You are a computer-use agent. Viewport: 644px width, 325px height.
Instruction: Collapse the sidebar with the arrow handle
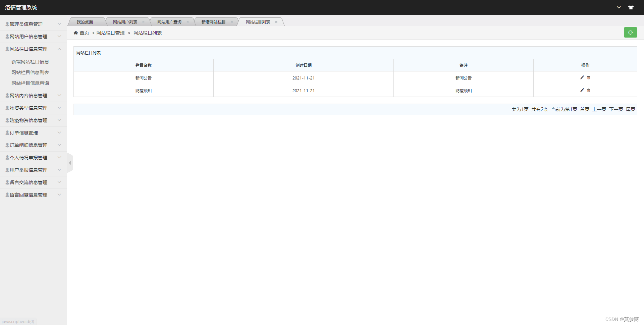70,163
